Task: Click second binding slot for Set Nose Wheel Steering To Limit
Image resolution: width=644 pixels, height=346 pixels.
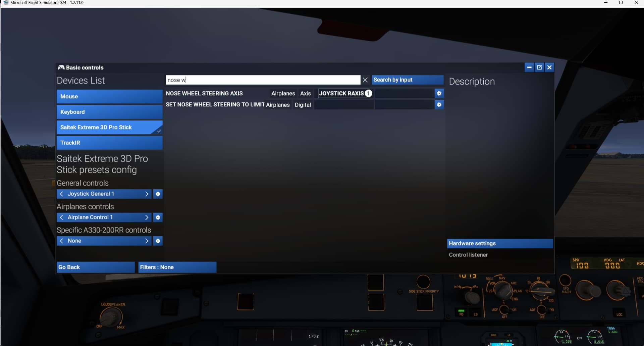Action: tap(404, 105)
